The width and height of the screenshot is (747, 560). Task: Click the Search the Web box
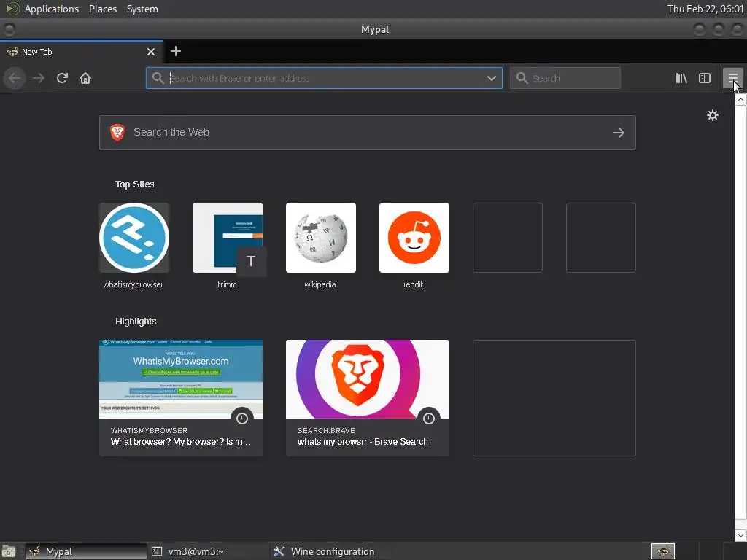point(368,133)
